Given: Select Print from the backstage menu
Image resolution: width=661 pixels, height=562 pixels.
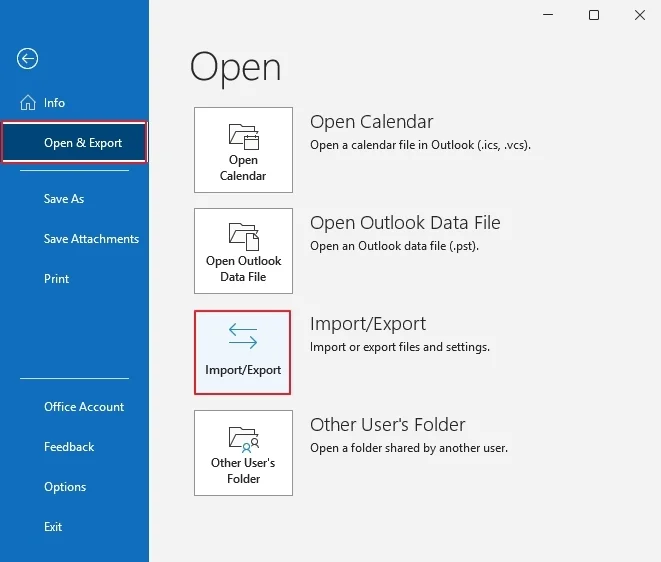Looking at the screenshot, I should point(56,279).
